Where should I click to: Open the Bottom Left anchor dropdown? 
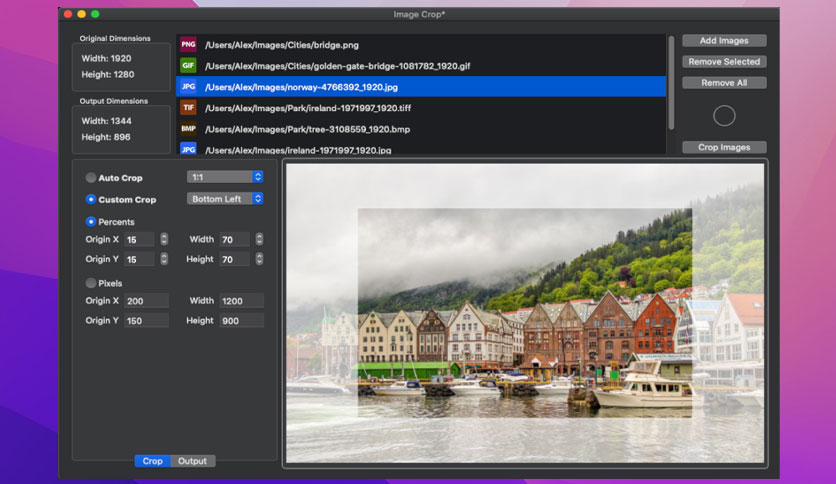pyautogui.click(x=225, y=199)
